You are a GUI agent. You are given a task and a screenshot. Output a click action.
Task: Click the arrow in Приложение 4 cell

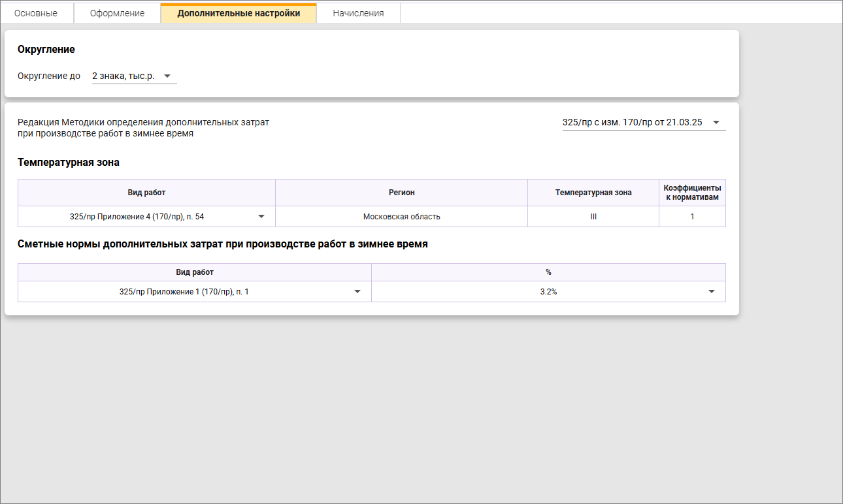pyautogui.click(x=261, y=216)
